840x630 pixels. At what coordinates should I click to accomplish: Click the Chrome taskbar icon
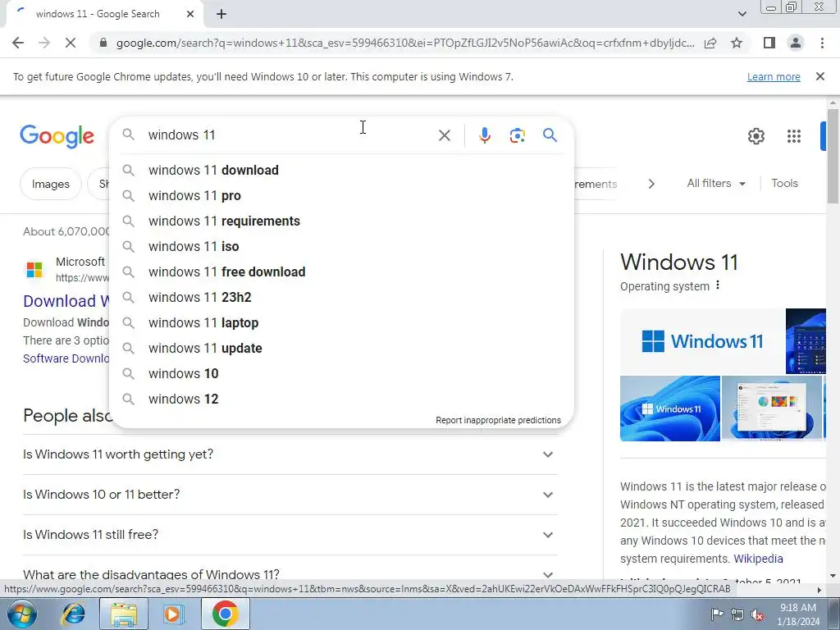coord(225,614)
